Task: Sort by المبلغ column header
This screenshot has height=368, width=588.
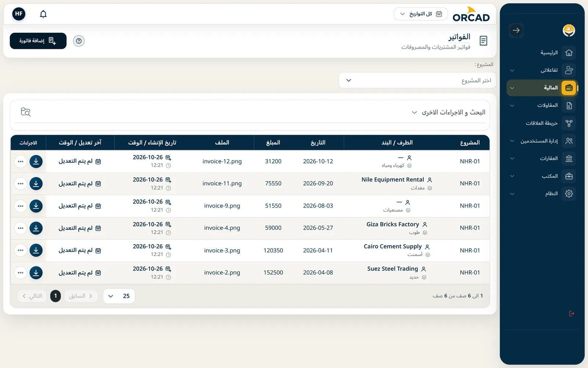Action: pyautogui.click(x=273, y=142)
